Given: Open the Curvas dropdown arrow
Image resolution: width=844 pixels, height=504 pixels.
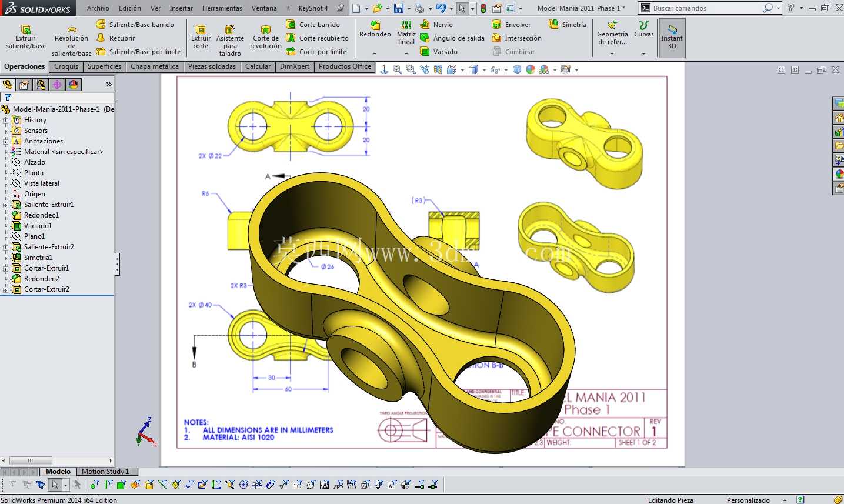Looking at the screenshot, I should pyautogui.click(x=644, y=54).
